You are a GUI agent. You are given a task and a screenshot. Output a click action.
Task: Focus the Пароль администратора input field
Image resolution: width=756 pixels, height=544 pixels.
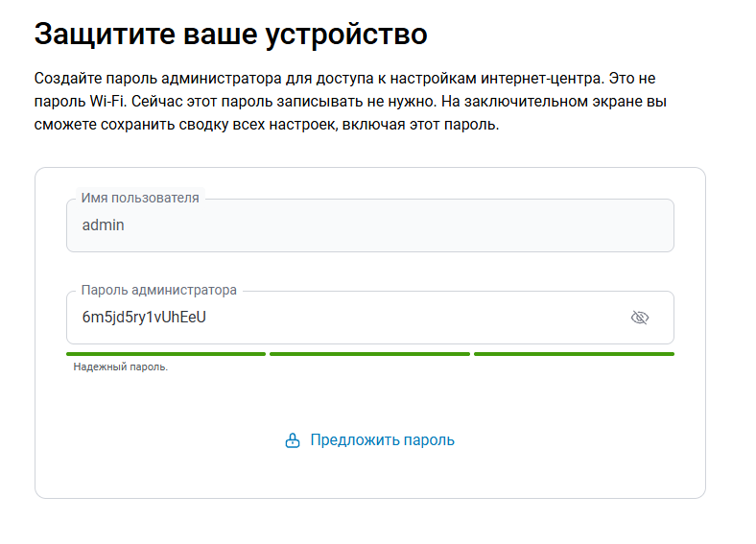tap(370, 318)
